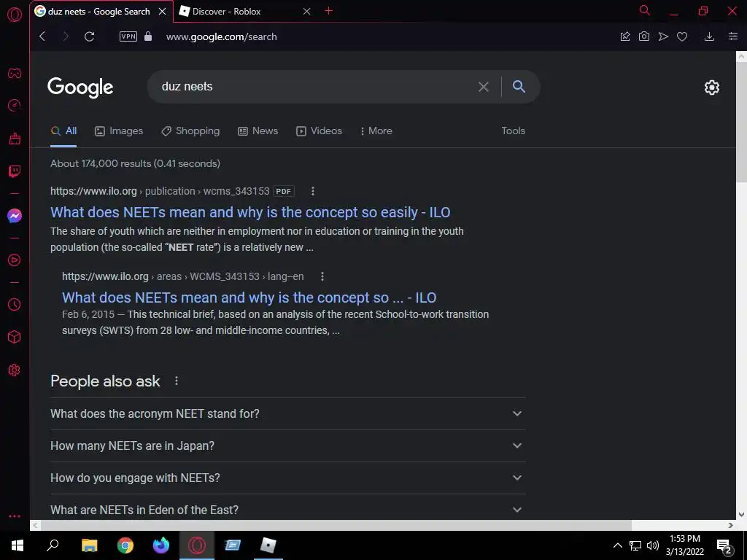
Task: Close the Discover - Roblox tab
Action: [307, 12]
